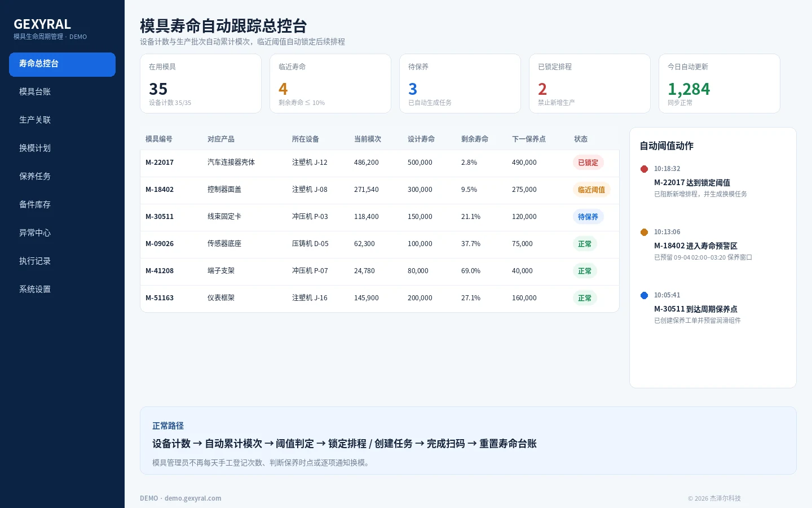Image resolution: width=812 pixels, height=508 pixels.
Task: Click the 正常 badge in the M-41208 row
Action: [585, 271]
